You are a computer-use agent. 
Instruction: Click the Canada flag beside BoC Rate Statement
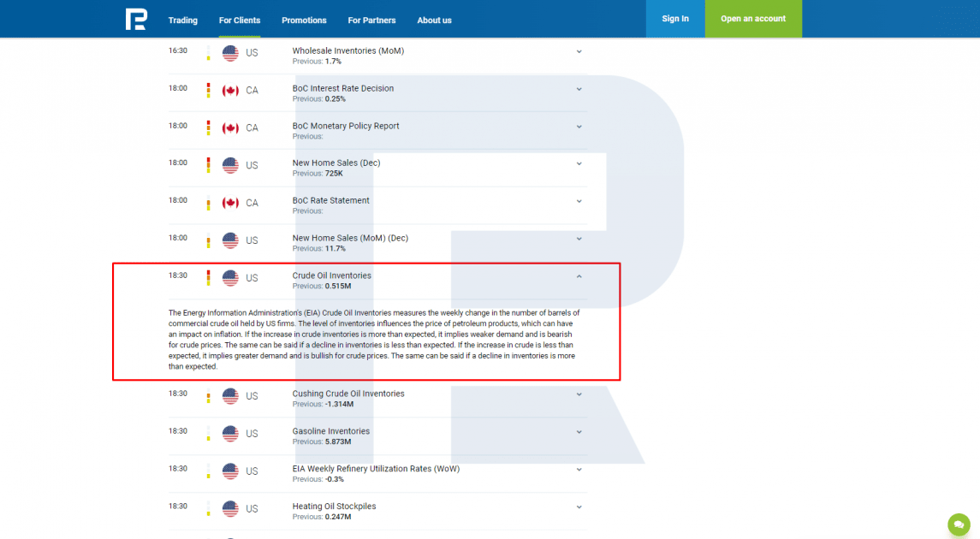point(230,204)
